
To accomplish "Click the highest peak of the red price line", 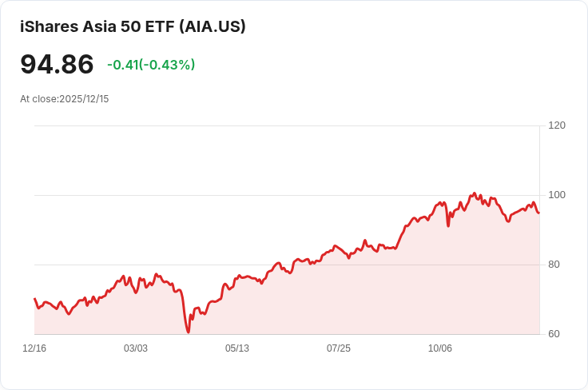I will (475, 193).
